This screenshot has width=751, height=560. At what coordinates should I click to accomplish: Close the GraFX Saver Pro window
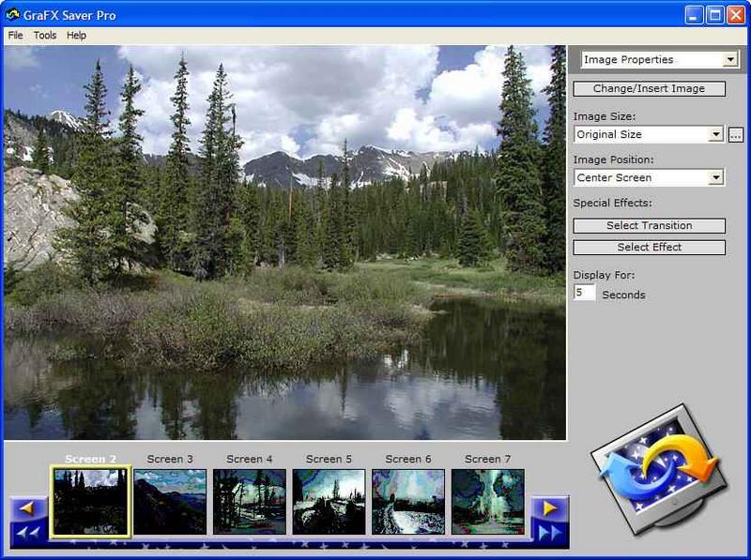tap(736, 15)
